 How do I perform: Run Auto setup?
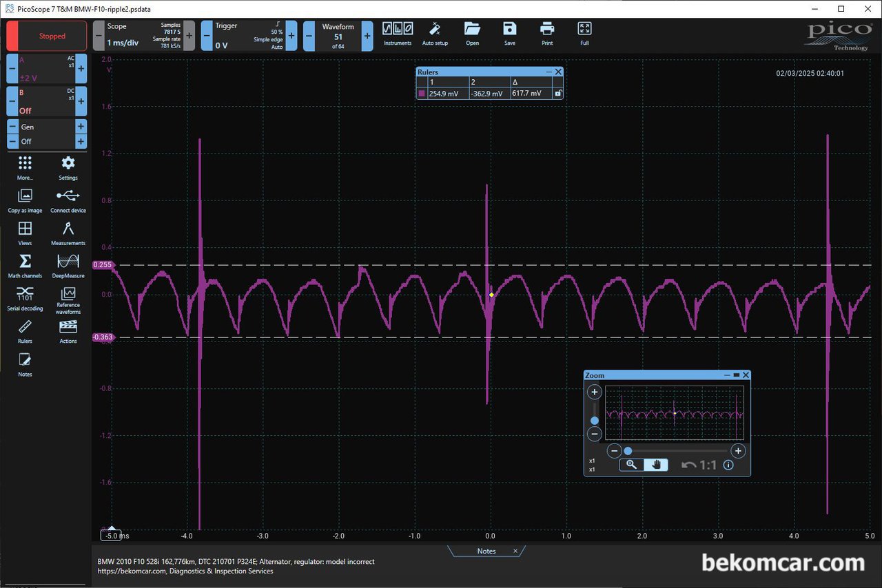[435, 33]
